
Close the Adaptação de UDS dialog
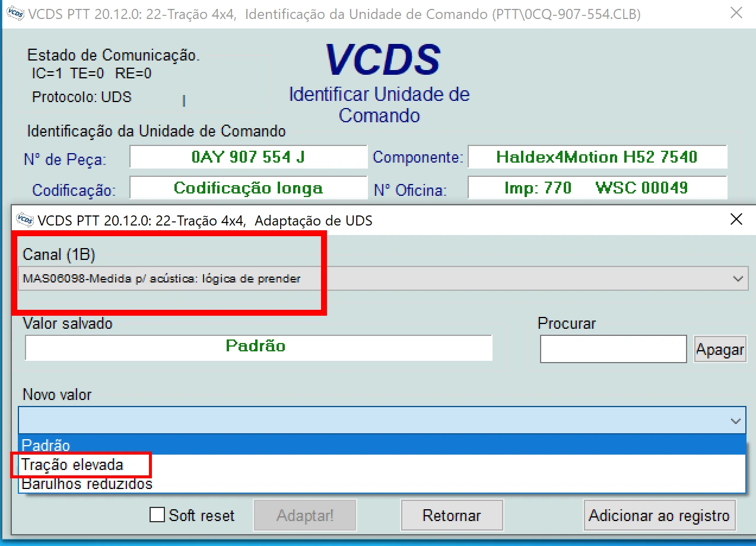click(736, 220)
